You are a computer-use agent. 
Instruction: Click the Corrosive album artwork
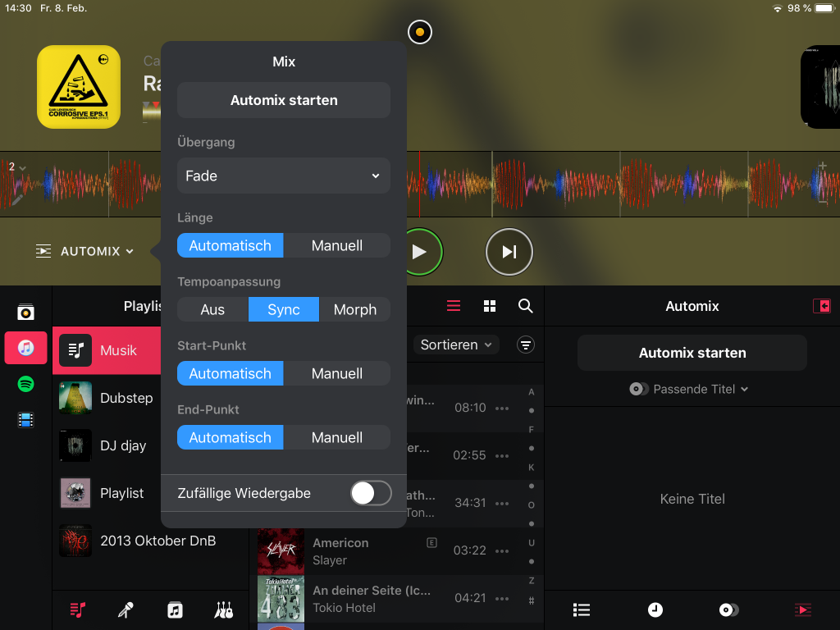79,87
